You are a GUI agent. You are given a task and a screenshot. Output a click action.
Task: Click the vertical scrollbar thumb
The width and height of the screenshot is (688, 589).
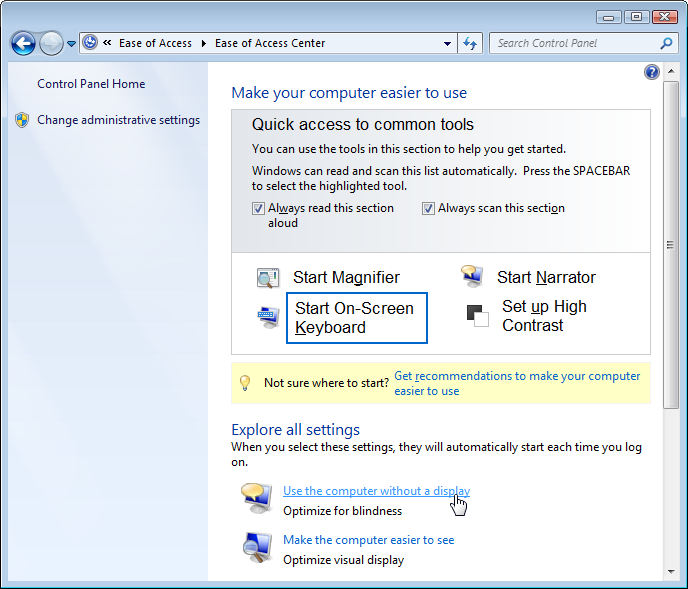pos(670,245)
